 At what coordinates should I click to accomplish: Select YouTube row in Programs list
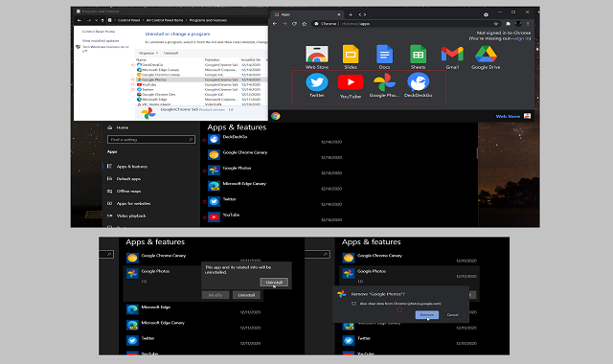pos(201,84)
